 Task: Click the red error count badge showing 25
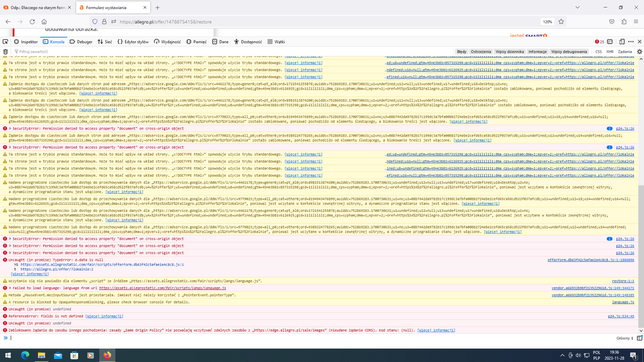click(600, 41)
